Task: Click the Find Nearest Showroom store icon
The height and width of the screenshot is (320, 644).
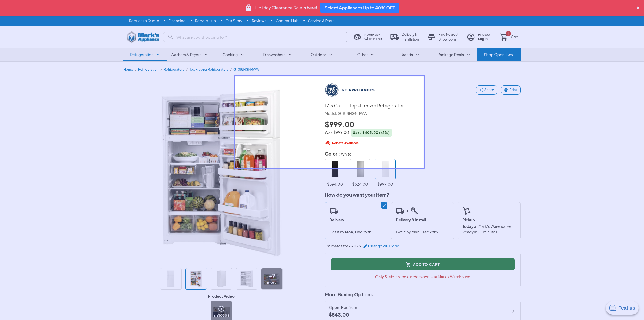Action: [x=431, y=37]
